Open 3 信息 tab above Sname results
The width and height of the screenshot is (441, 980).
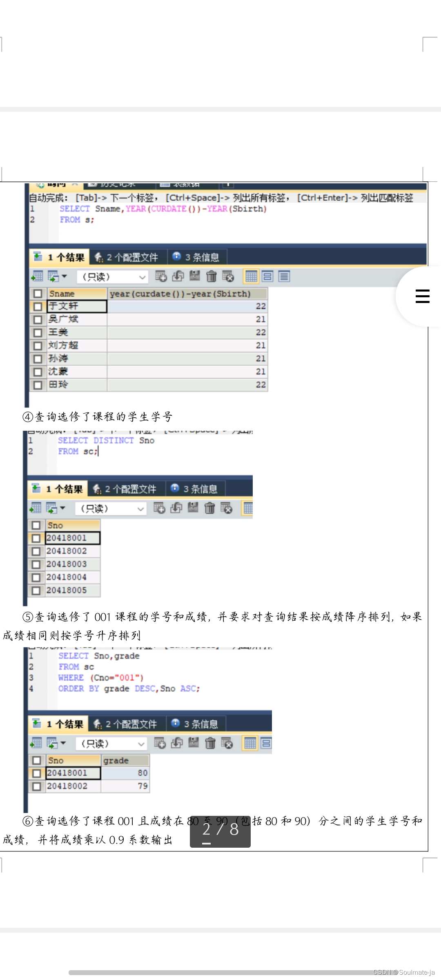196,257
